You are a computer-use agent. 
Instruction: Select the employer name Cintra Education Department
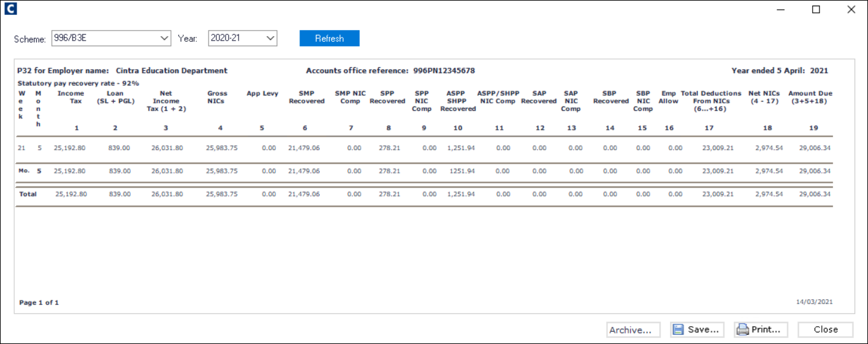[172, 71]
